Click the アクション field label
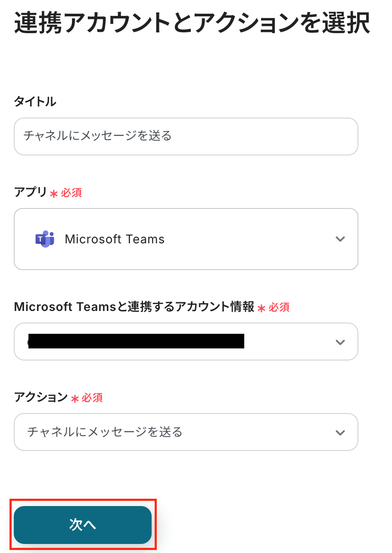 pyautogui.click(x=41, y=397)
